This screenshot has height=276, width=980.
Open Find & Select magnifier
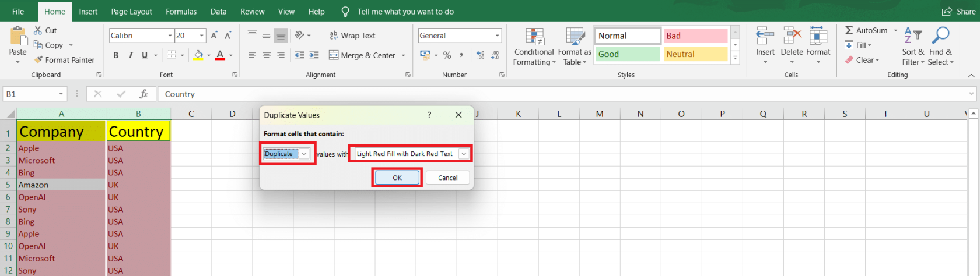coord(940,47)
